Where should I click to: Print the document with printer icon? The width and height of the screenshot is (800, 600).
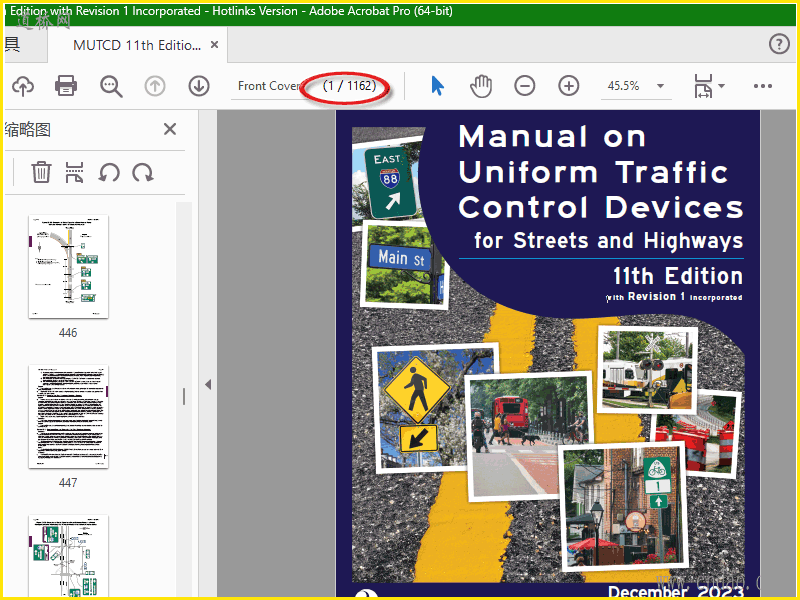pyautogui.click(x=66, y=86)
